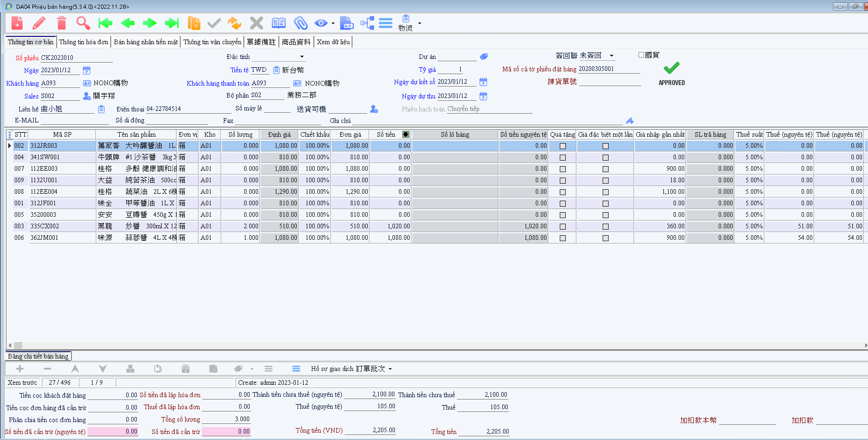Image resolution: width=868 pixels, height=440 pixels.
Task: Click the top toolbar three-line list icon
Action: pos(386,23)
